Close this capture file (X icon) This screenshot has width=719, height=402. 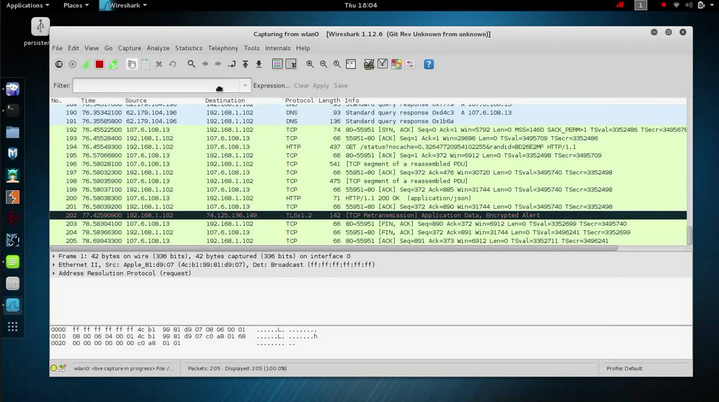159,64
